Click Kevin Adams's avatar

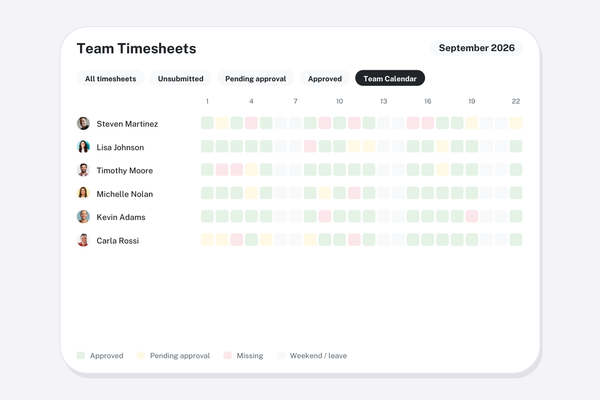click(x=83, y=217)
